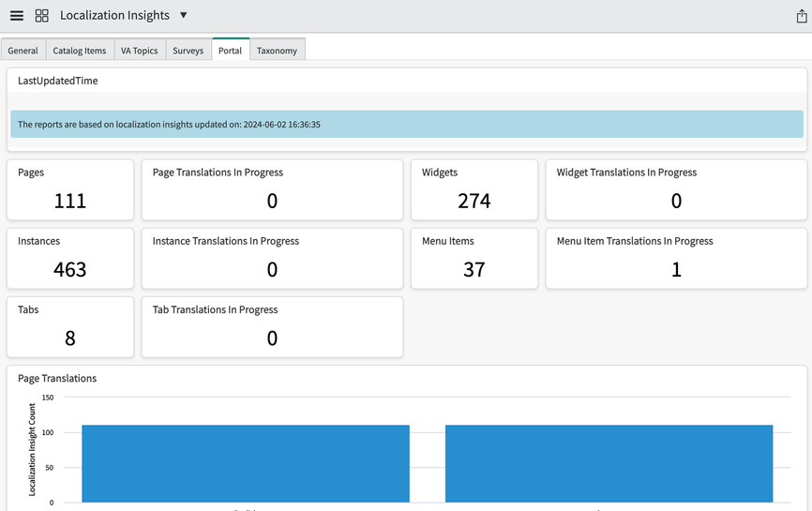Open the Taxonomy tab

click(277, 51)
